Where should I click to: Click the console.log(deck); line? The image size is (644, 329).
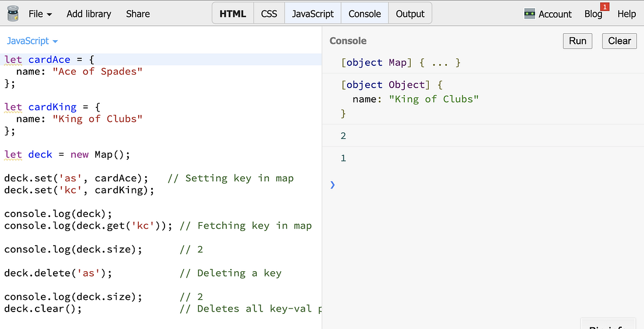point(58,214)
